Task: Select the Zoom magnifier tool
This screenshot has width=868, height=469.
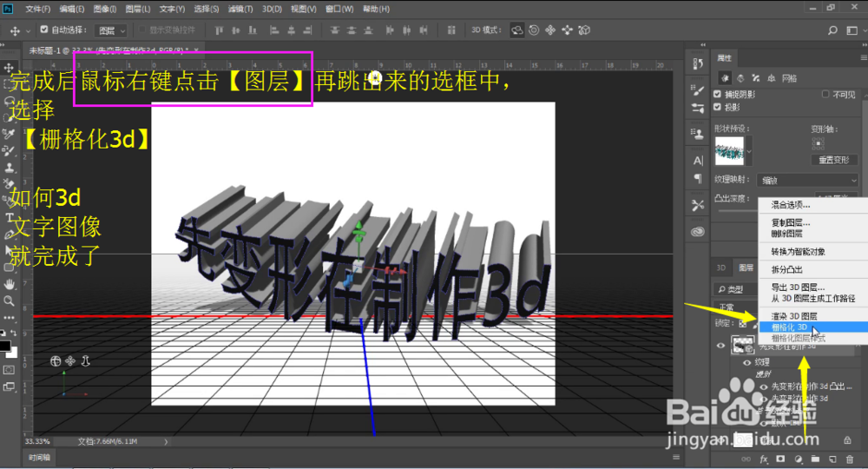Action: point(9,301)
